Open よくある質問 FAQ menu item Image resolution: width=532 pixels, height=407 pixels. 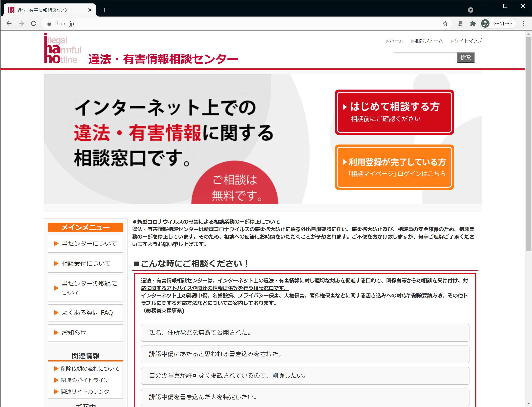point(86,313)
